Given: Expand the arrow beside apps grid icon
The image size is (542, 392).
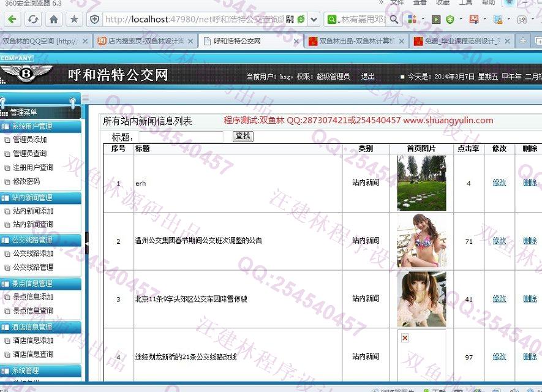Looking at the screenshot, I should (x=422, y=18).
